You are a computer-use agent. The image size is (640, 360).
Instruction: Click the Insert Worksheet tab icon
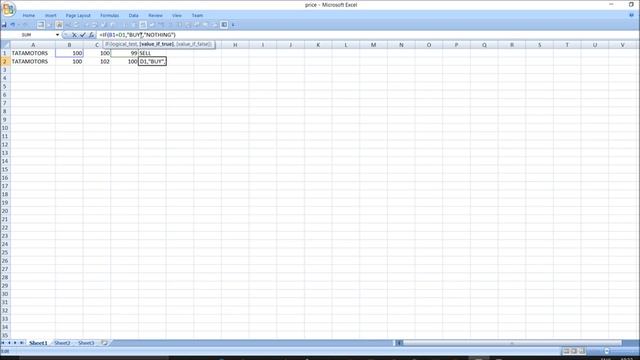[x=104, y=343]
